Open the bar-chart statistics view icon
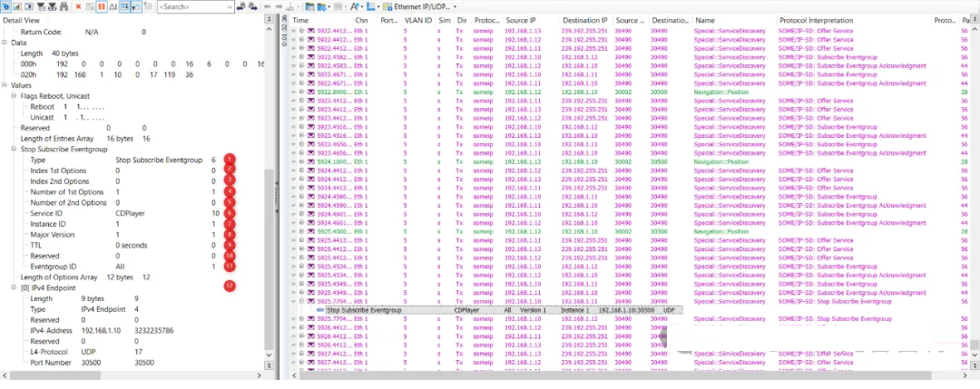 (x=16, y=6)
